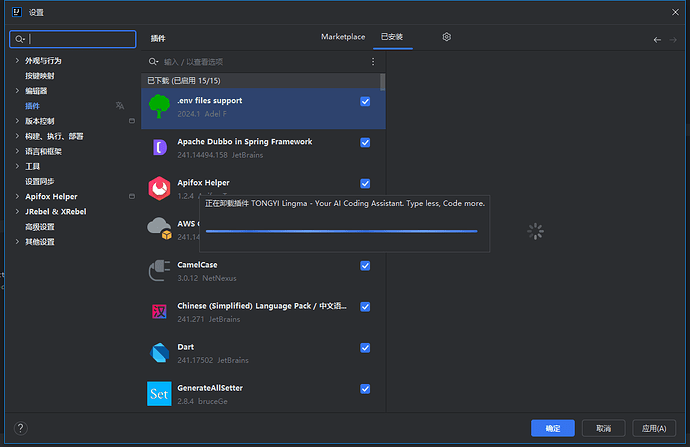Disable the CamelCase plugin
The image size is (690, 447).
click(x=365, y=266)
